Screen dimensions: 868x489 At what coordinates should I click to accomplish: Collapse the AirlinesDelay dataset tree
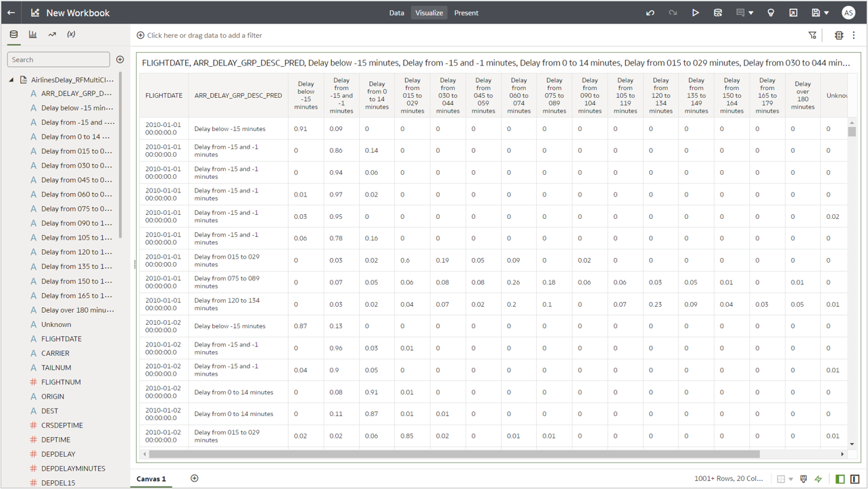click(x=11, y=80)
